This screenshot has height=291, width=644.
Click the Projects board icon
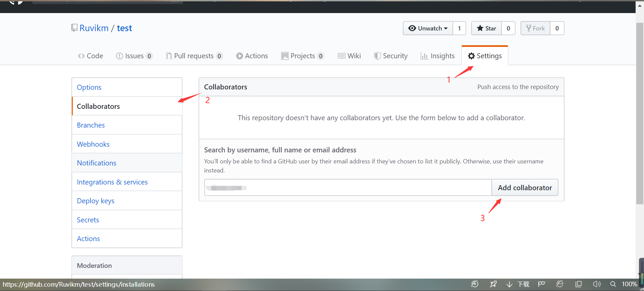285,56
